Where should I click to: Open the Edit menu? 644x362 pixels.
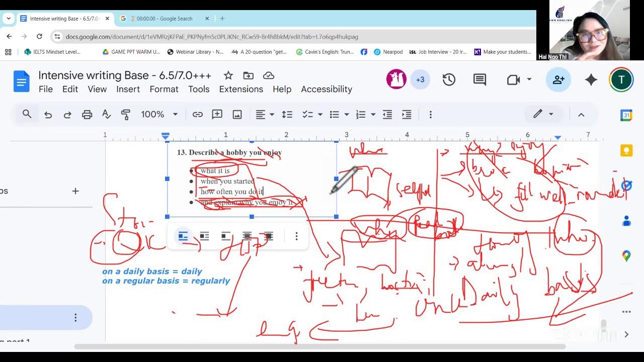(70, 89)
